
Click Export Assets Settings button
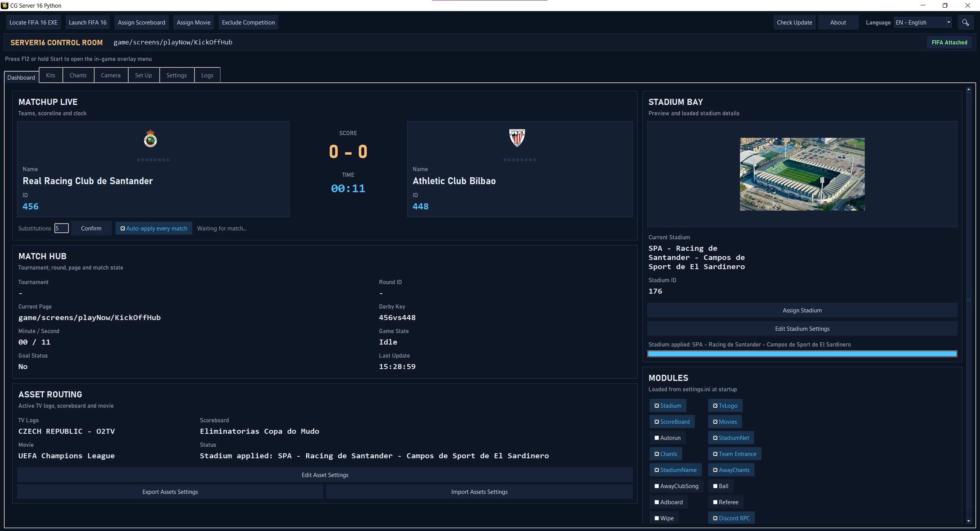coord(170,492)
